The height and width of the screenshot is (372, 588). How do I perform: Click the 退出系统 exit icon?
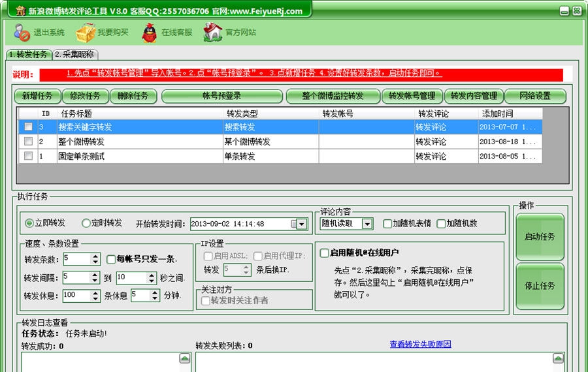coord(22,32)
